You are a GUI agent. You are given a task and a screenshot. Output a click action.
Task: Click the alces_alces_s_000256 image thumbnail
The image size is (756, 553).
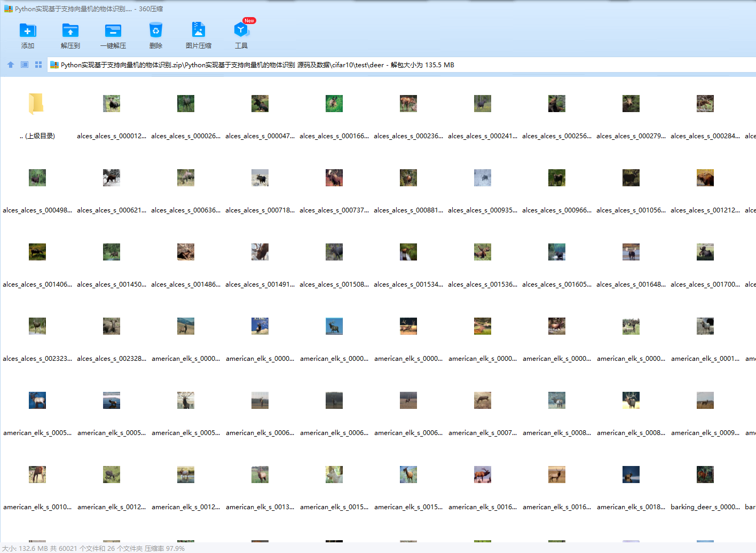[x=557, y=104]
